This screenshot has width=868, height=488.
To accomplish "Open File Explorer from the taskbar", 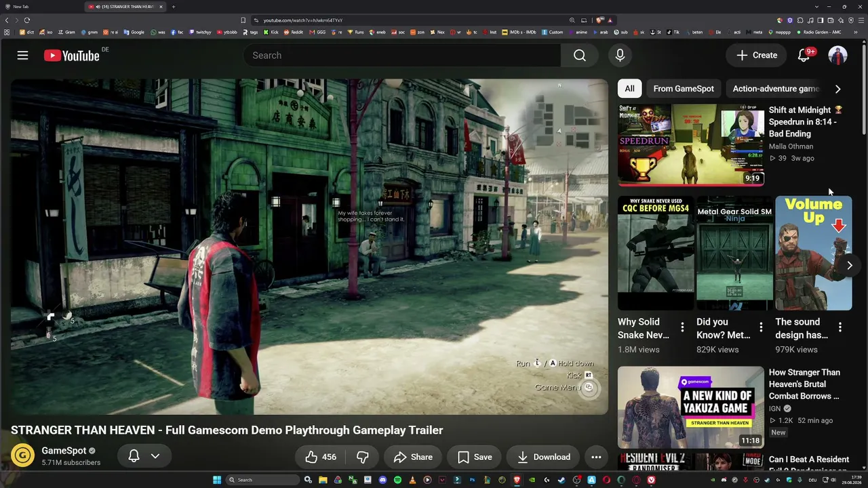I will [x=323, y=480].
